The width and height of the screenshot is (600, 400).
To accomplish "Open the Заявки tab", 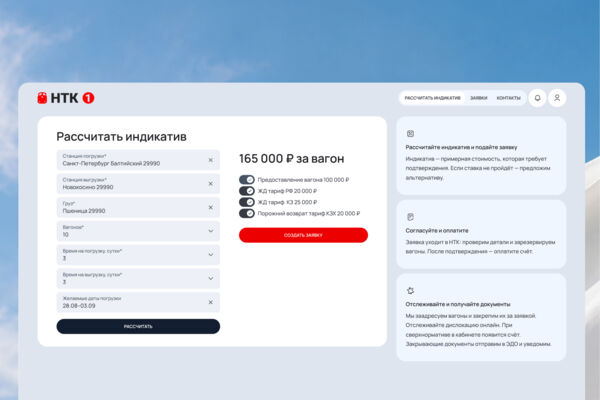I will [479, 98].
